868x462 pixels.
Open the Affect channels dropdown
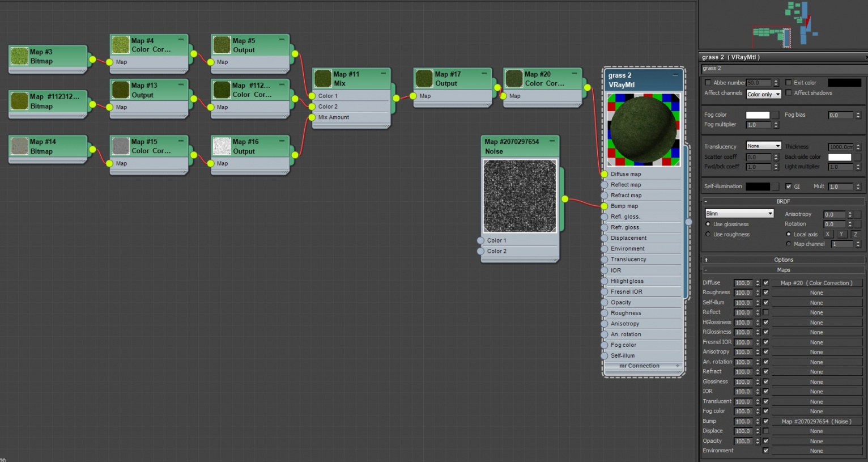(764, 94)
